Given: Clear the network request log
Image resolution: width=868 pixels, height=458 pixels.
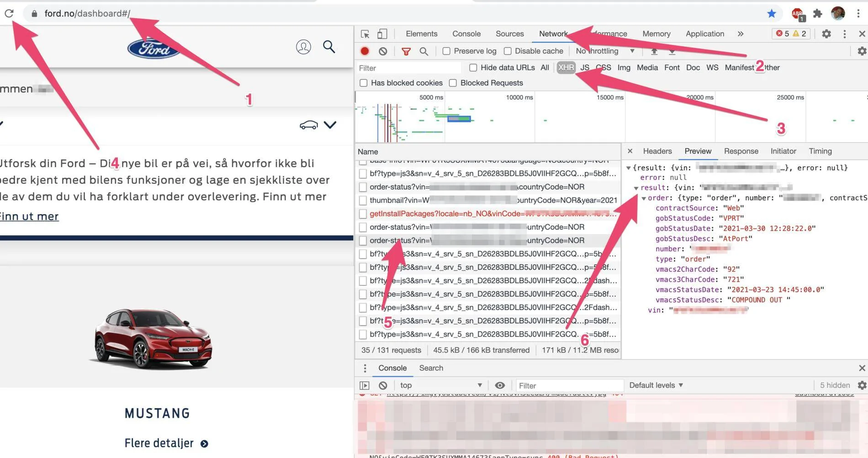Looking at the screenshot, I should tap(383, 51).
